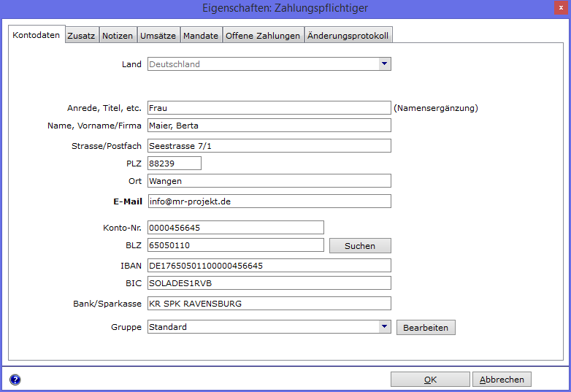Click the PLZ field showing 88239
571x392 pixels.
174,164
